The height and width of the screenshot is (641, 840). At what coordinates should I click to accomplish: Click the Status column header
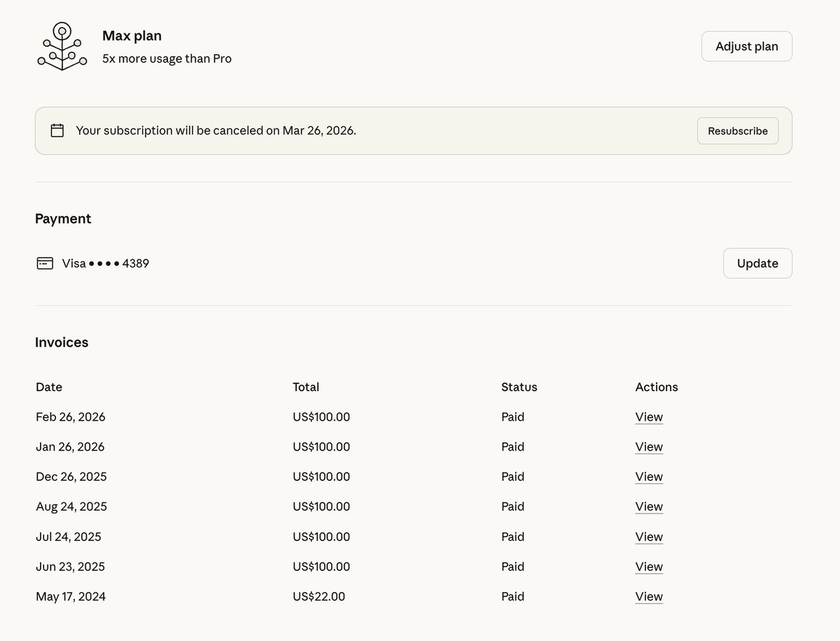[x=519, y=387]
